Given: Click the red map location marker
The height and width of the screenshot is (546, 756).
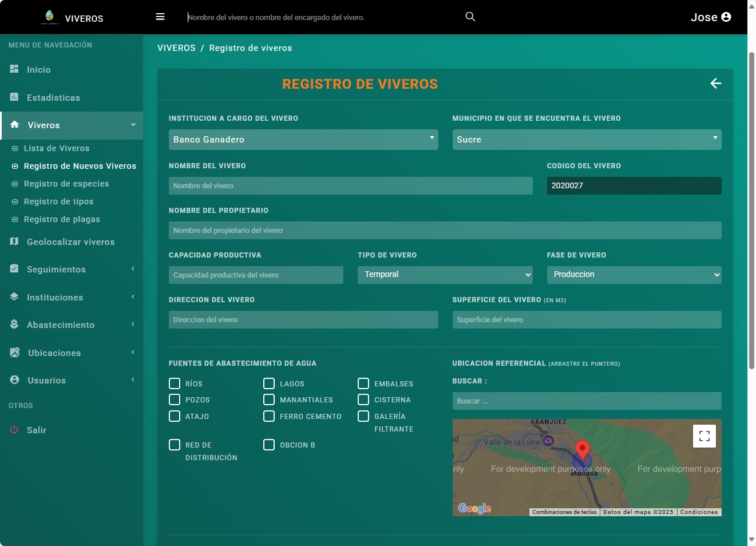Looking at the screenshot, I should point(582,450).
